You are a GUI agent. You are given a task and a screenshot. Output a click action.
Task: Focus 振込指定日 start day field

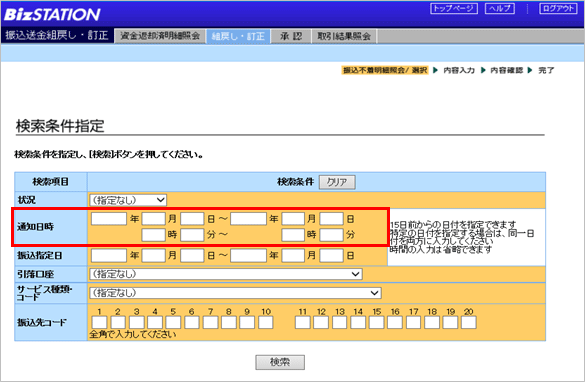(192, 256)
